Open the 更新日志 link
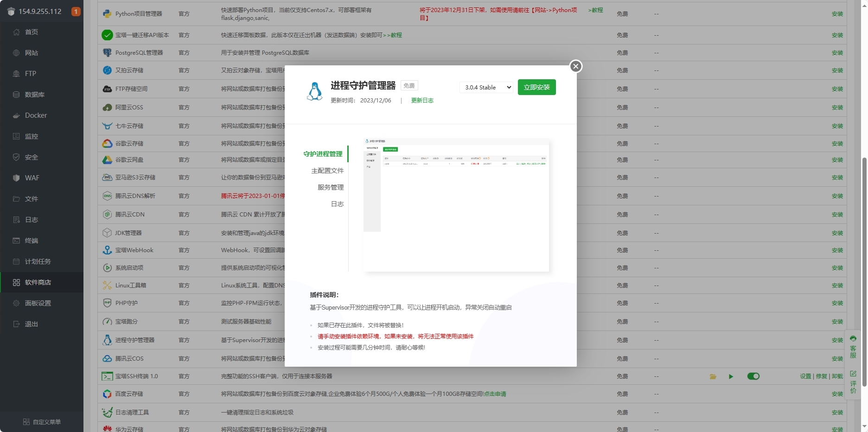Viewport: 868px width, 432px height. click(x=422, y=101)
